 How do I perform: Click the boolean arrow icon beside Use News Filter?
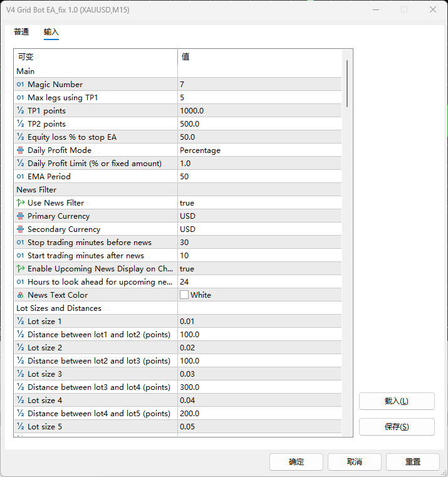coord(20,202)
